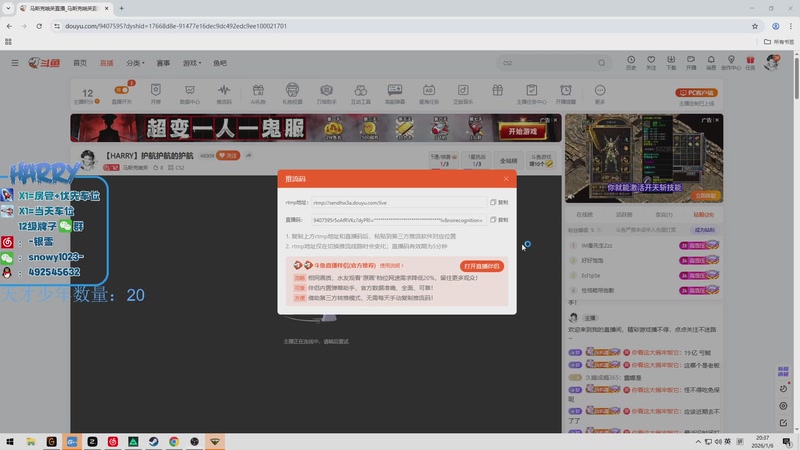Open the 开播提醒 alarm clock icon
The image size is (800, 450).
click(x=566, y=93)
